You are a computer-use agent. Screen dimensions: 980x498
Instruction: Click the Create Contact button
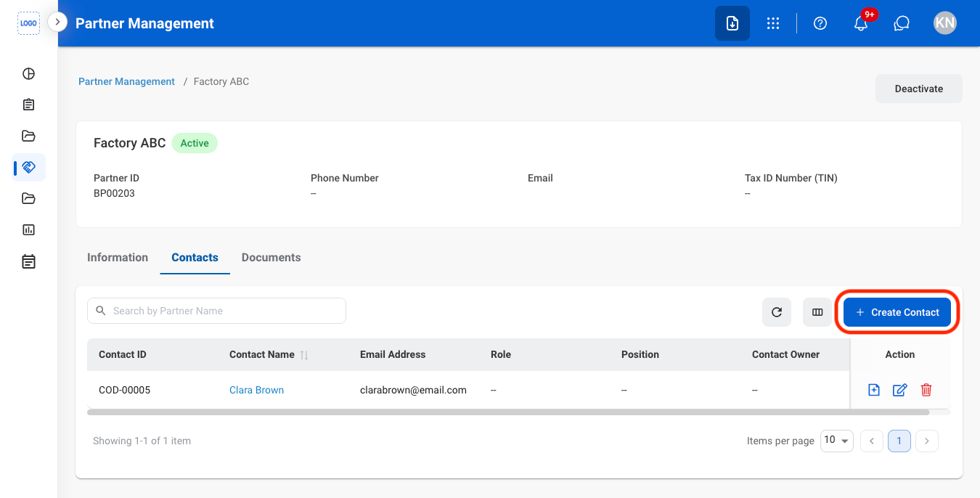(x=897, y=312)
